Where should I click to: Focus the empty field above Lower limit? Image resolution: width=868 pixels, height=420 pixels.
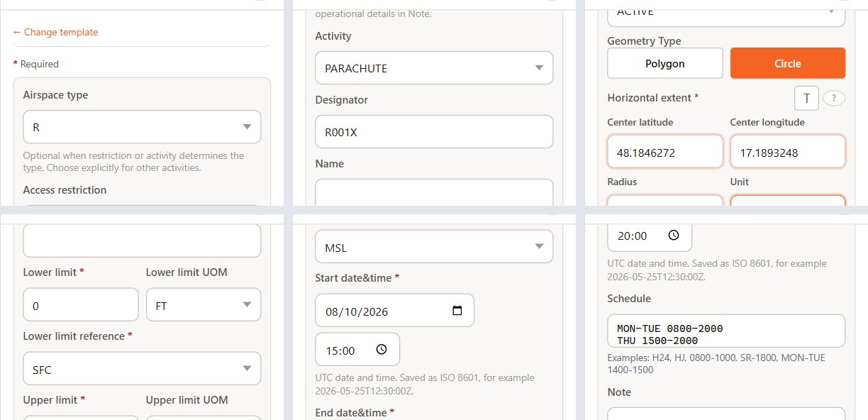(x=142, y=241)
